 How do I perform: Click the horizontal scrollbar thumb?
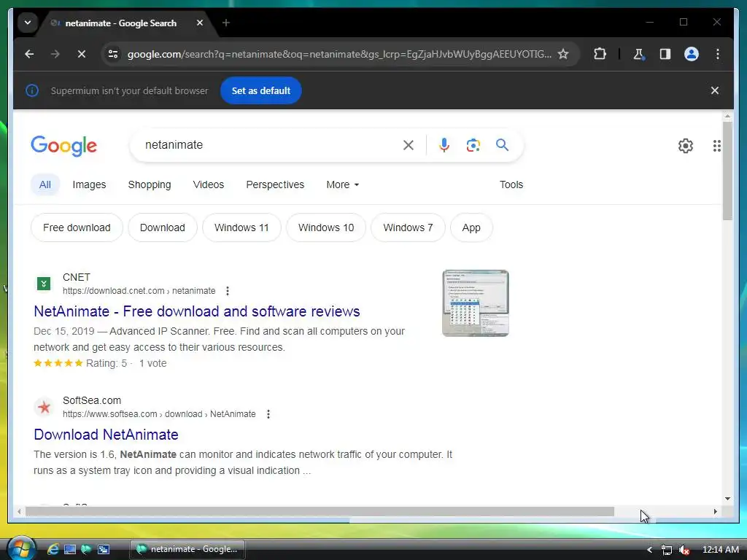click(x=320, y=511)
